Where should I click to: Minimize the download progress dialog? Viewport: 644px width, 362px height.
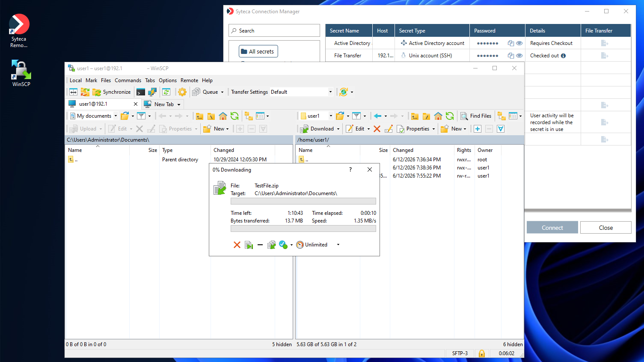point(260,245)
